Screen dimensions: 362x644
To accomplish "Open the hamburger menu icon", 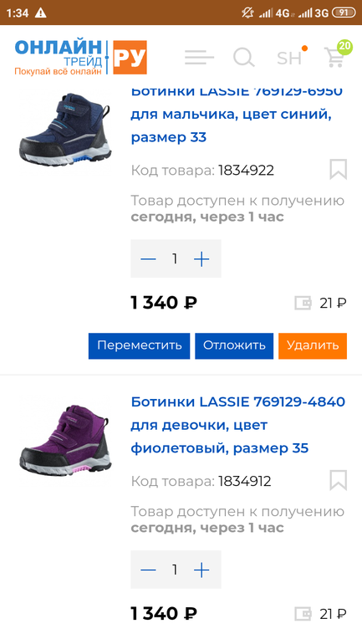I will pyautogui.click(x=199, y=57).
